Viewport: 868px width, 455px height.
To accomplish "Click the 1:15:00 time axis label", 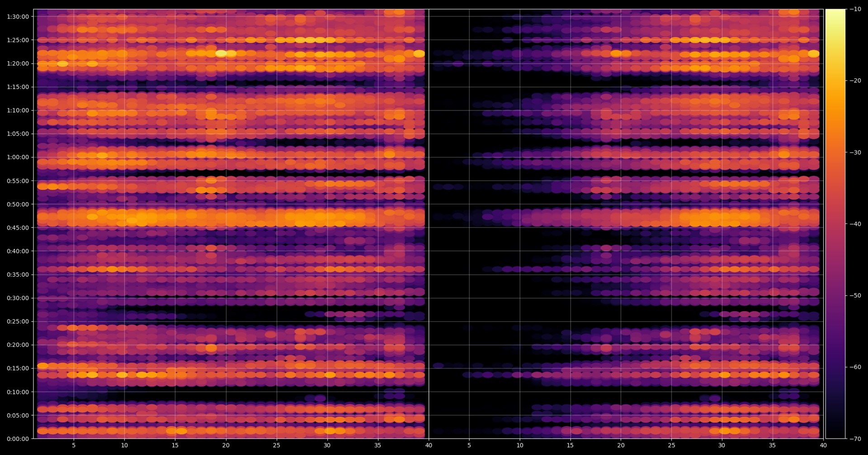I will point(18,87).
